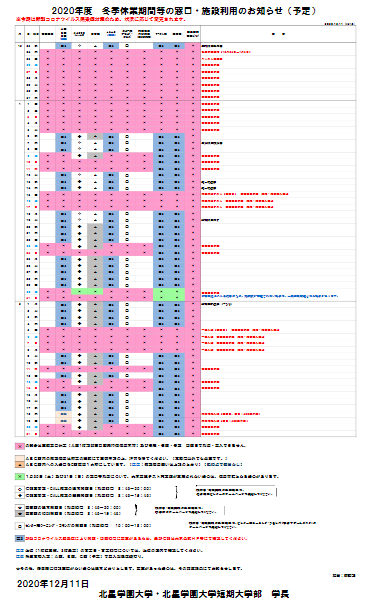This screenshot has width=381, height=612.
Task: Click the green highlighted cells in the table's right columns
Action: 169,295
